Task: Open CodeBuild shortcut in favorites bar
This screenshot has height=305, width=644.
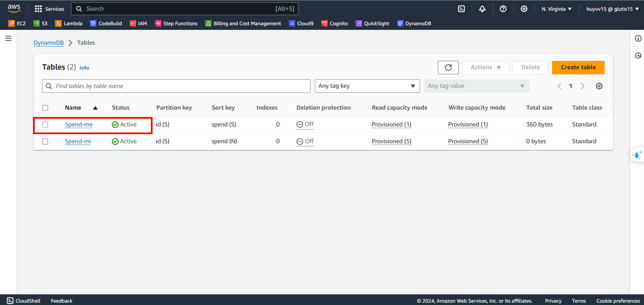Action: (x=106, y=24)
